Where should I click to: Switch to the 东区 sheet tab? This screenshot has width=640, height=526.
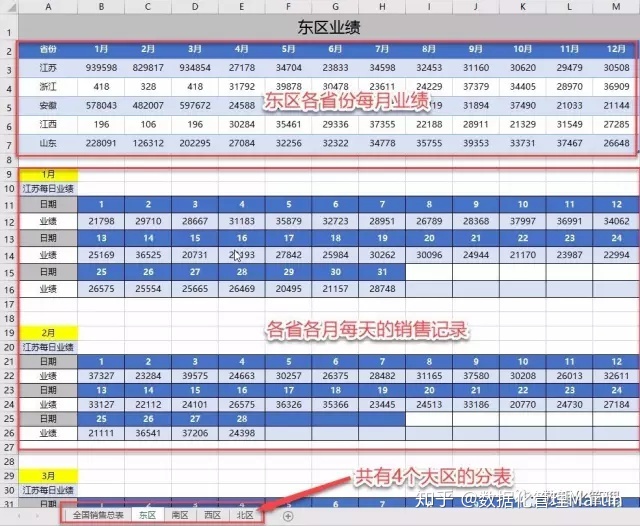[x=147, y=515]
